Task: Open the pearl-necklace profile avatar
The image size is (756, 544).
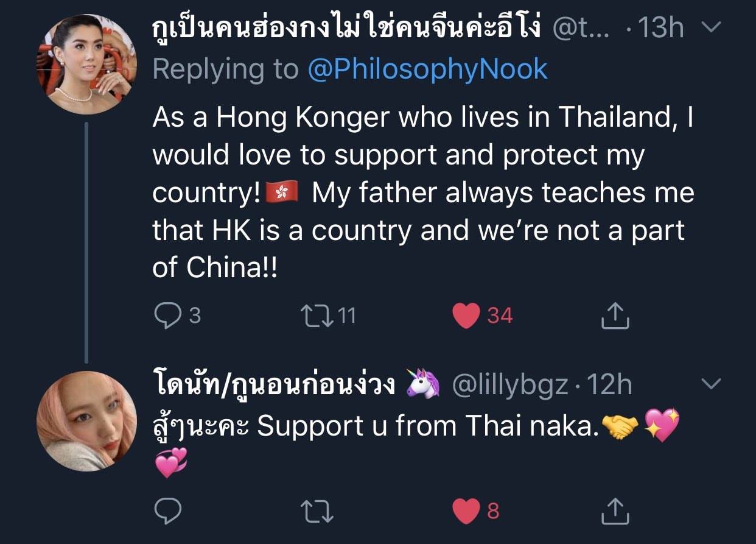Action: (x=86, y=64)
